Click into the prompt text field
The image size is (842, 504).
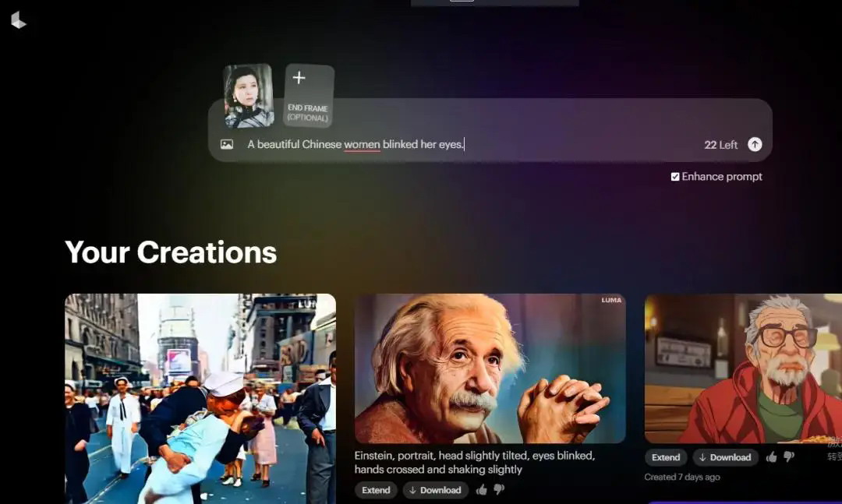468,144
